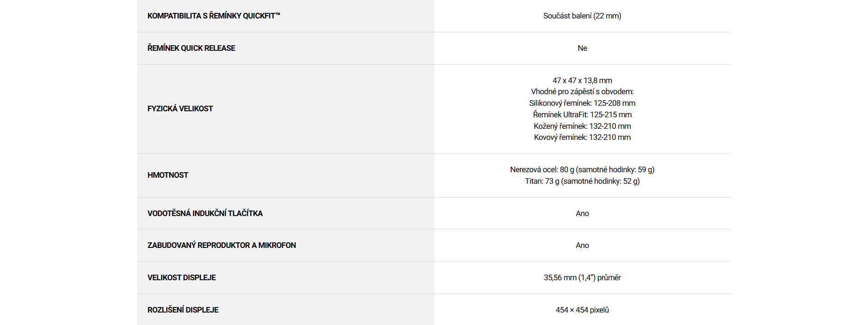Select the Titan 73 g weight line
This screenshot has width=868, height=325.
582,181
